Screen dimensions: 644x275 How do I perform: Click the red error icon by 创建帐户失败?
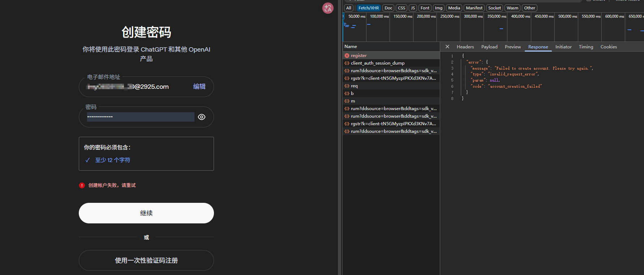[x=82, y=185]
